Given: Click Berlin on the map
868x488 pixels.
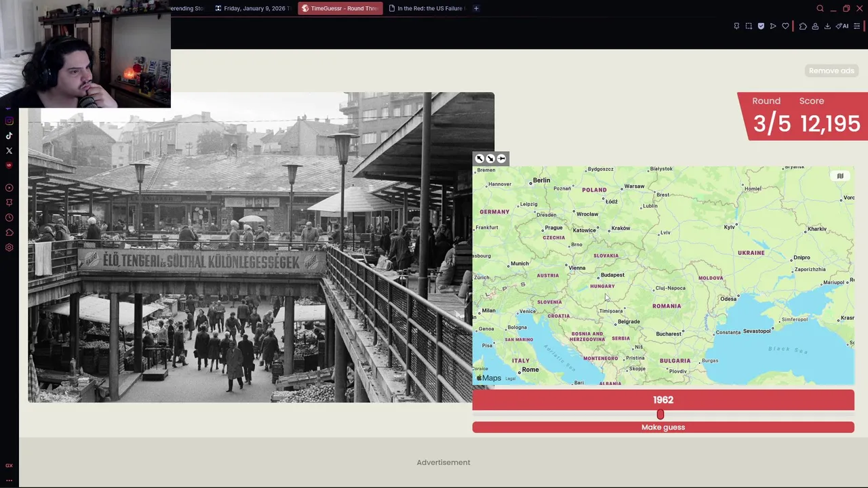Looking at the screenshot, I should click(541, 180).
